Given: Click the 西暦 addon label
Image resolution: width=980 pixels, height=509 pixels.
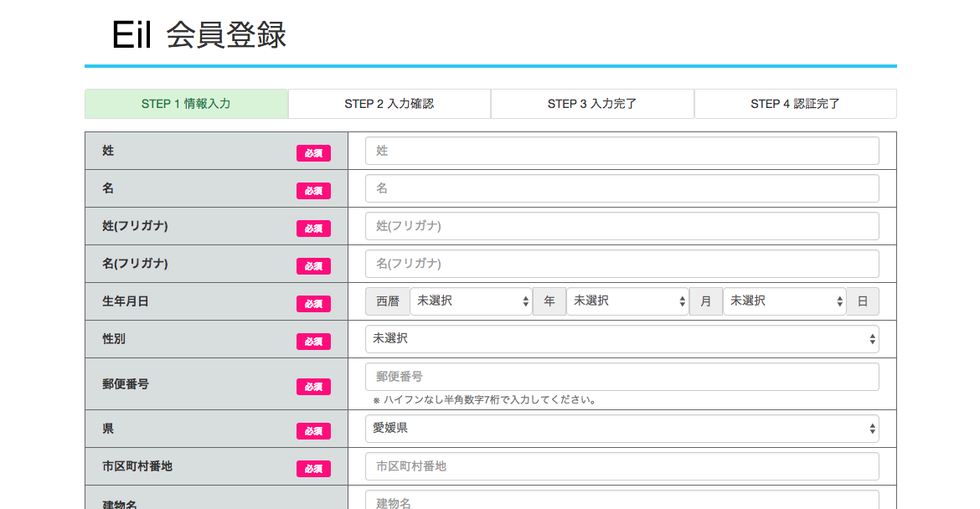Looking at the screenshot, I should (x=388, y=301).
